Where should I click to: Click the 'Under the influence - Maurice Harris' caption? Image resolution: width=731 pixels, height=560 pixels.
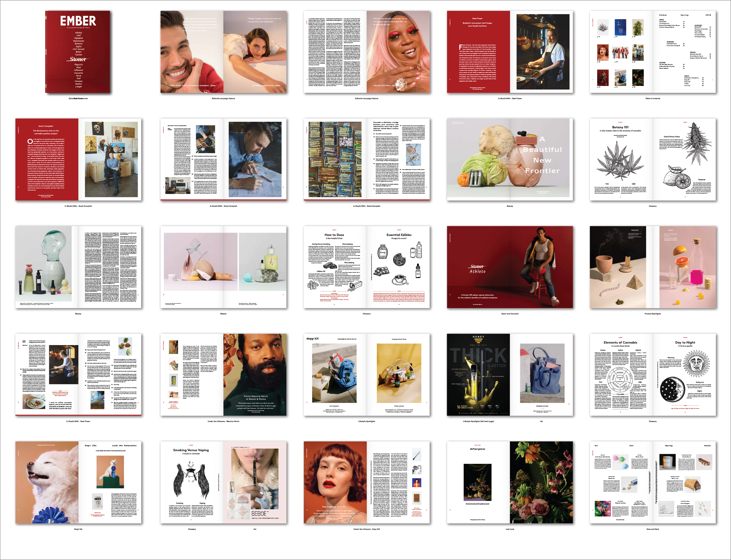223,421
